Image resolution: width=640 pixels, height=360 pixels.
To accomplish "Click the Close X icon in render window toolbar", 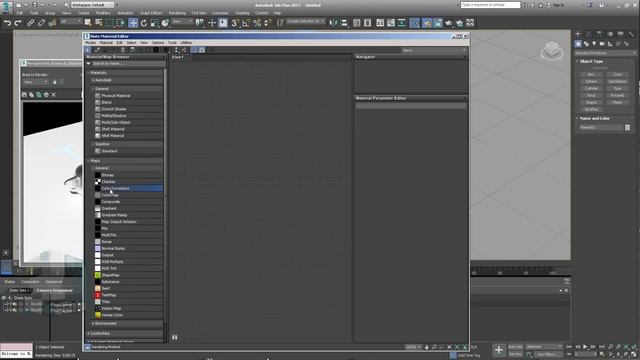I will (53, 95).
